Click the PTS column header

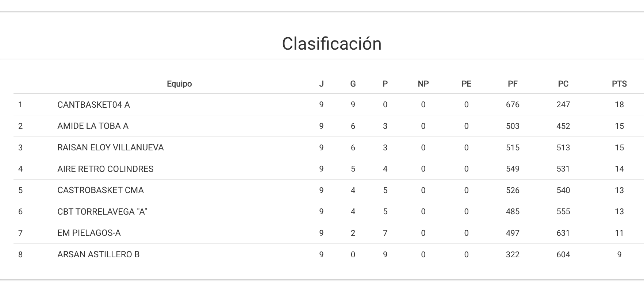[x=619, y=84]
